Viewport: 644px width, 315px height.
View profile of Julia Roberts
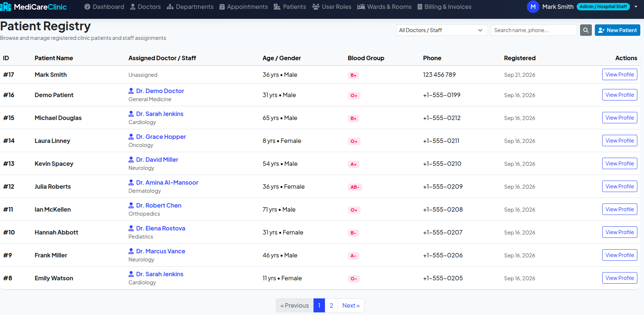(x=620, y=186)
